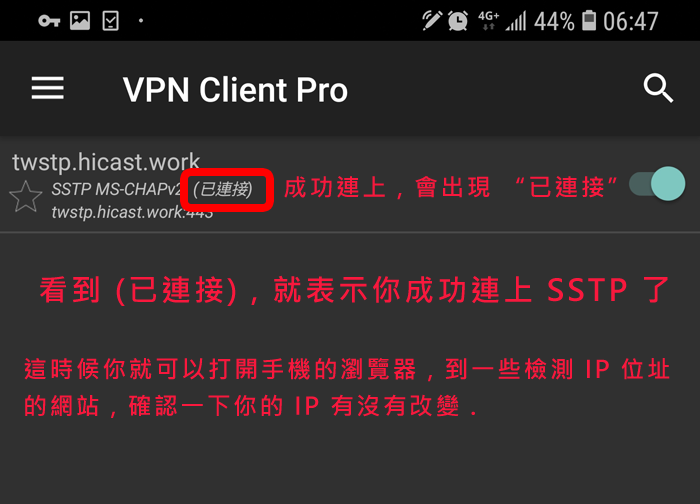The width and height of the screenshot is (700, 504).
Task: Tap the small dot notification indicator
Action: (x=141, y=21)
